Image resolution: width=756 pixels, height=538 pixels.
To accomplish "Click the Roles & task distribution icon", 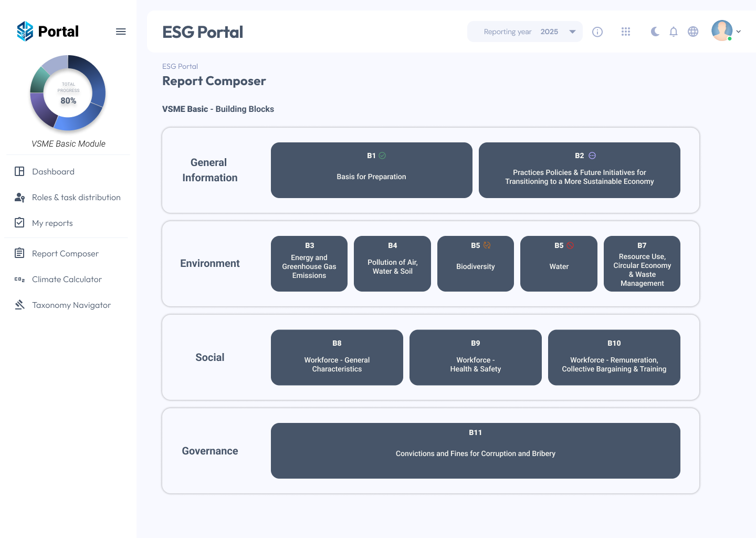I will tap(19, 197).
